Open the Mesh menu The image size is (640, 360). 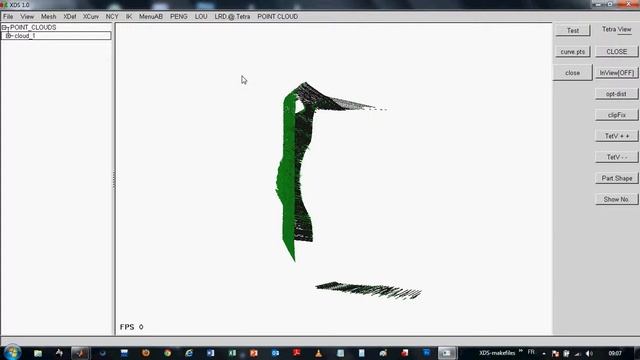pyautogui.click(x=49, y=17)
